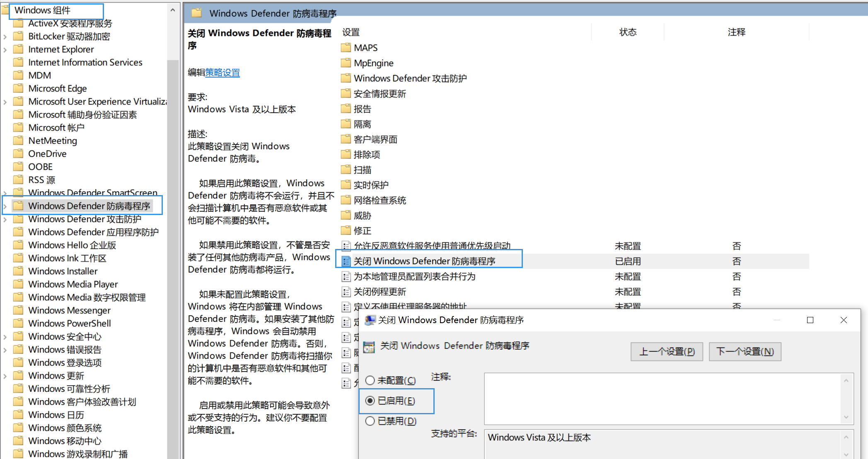Click the 状态 column header
Image resolution: width=868 pixels, height=459 pixels.
[x=627, y=32]
